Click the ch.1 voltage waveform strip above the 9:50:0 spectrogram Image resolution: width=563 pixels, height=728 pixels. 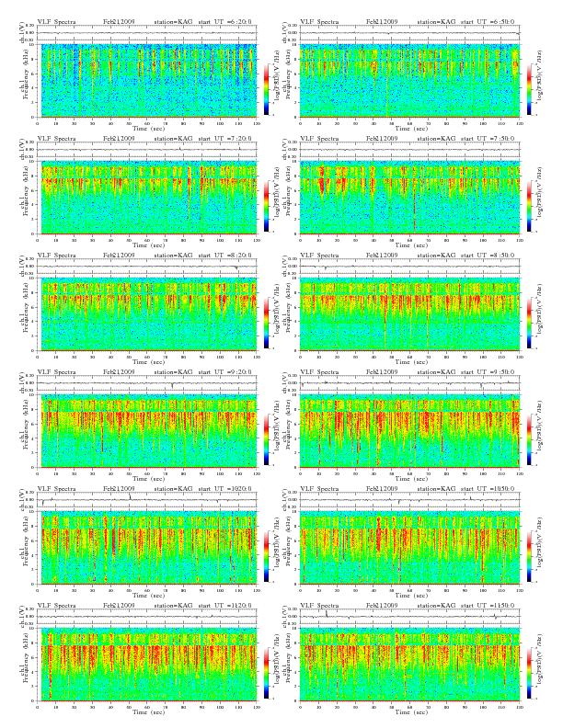point(409,383)
